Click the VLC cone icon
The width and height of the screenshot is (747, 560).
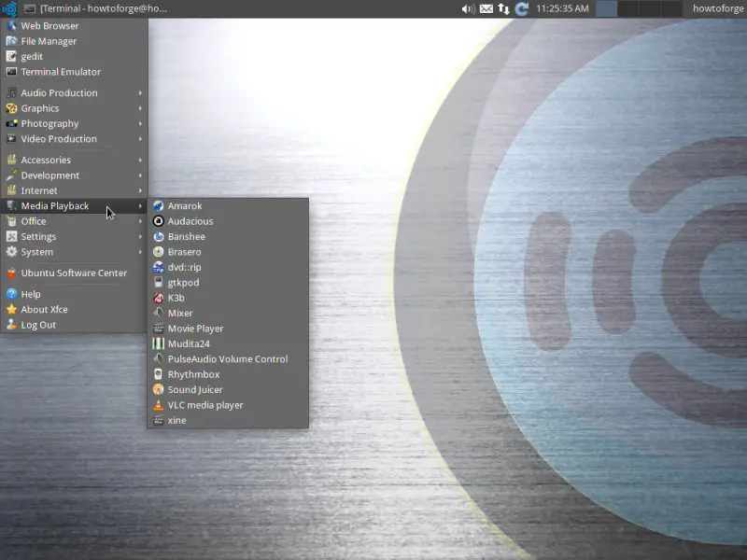pyautogui.click(x=158, y=405)
